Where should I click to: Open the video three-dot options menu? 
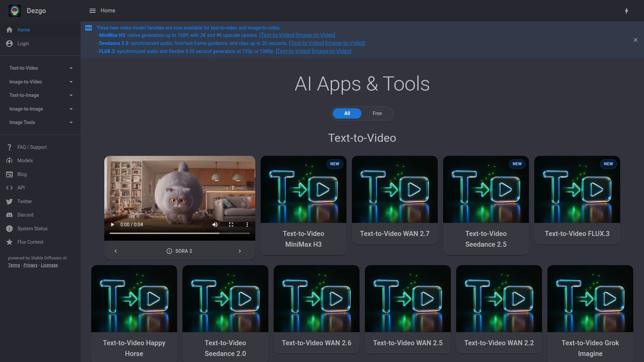tap(247, 225)
